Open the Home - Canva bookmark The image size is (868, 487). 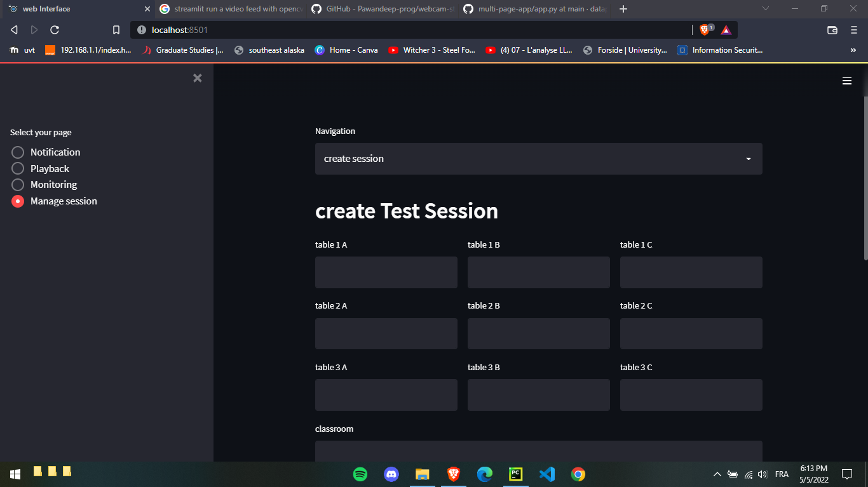click(x=346, y=50)
